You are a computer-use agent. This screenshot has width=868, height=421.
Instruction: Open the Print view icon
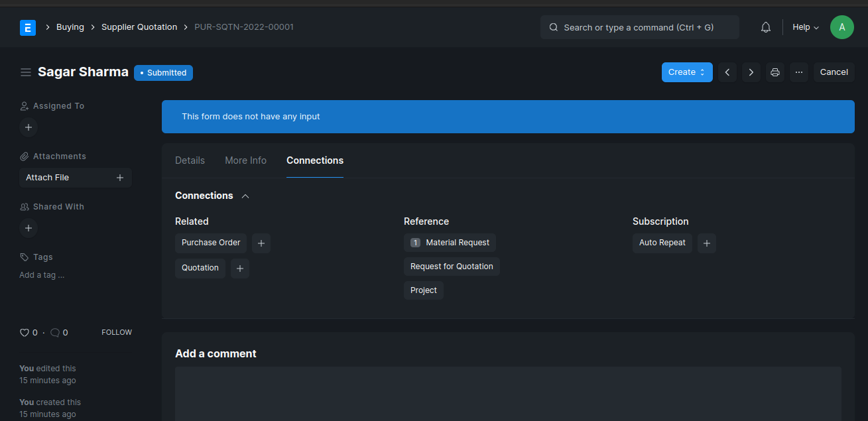tap(775, 72)
